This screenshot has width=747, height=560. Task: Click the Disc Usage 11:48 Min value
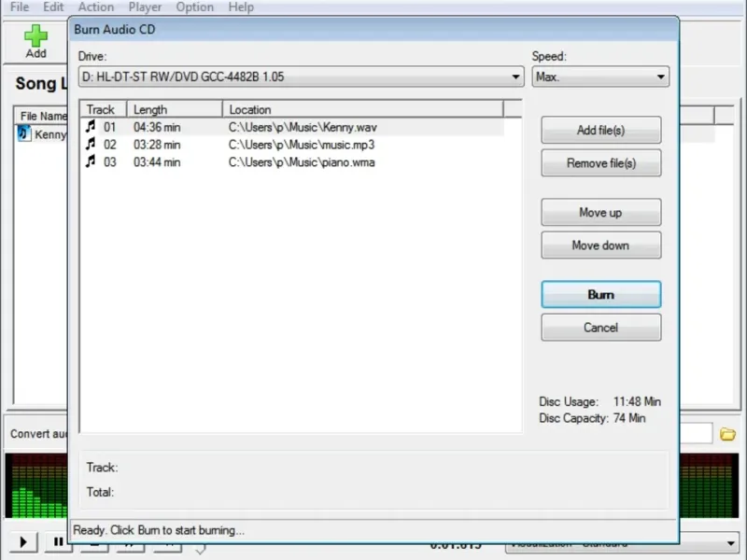(637, 401)
